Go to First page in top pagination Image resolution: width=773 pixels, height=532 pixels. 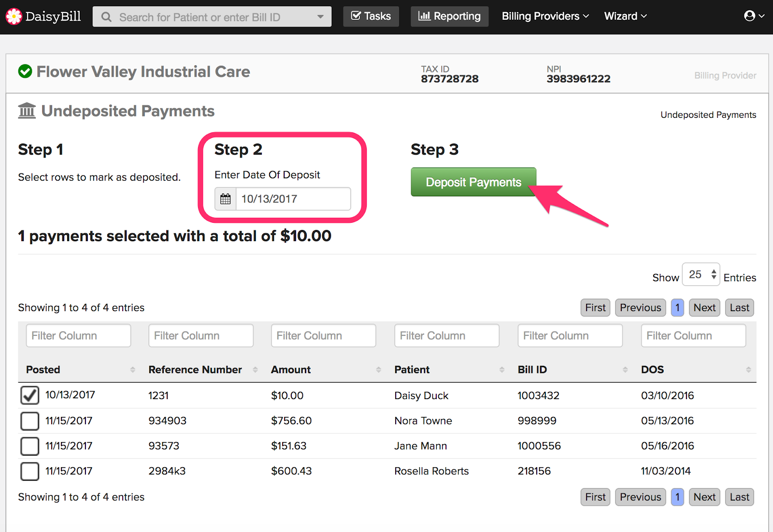(595, 308)
